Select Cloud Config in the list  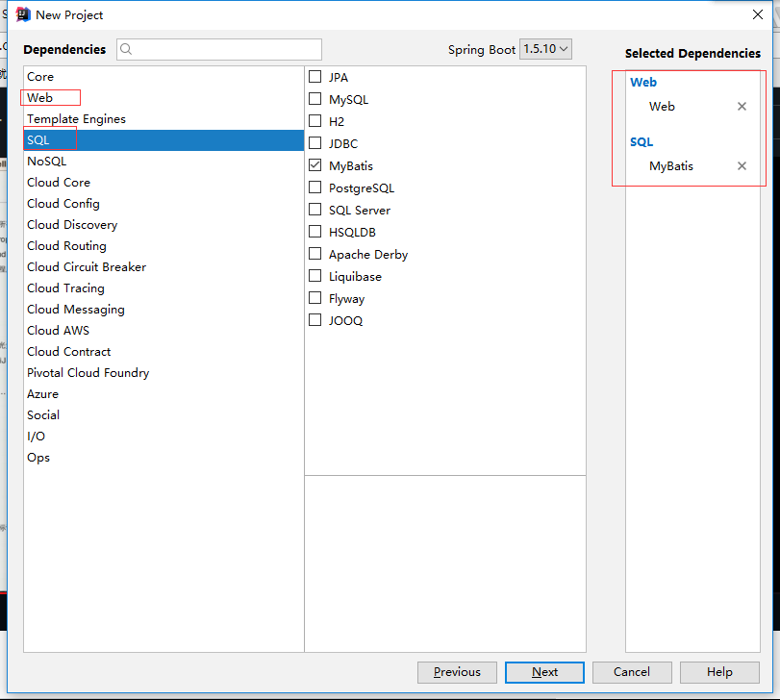[164, 203]
